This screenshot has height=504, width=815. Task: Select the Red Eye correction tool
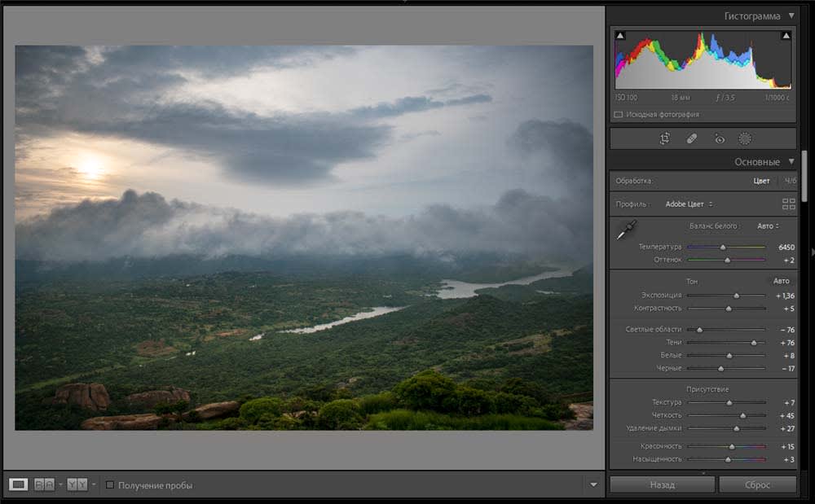tap(720, 138)
